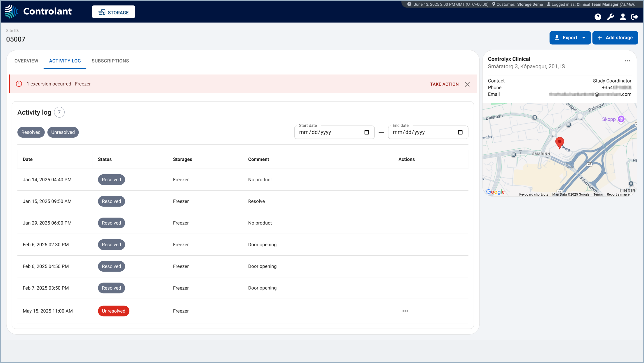Open actions menu for May 15 unresolved row
644x363 pixels.
[x=405, y=311]
